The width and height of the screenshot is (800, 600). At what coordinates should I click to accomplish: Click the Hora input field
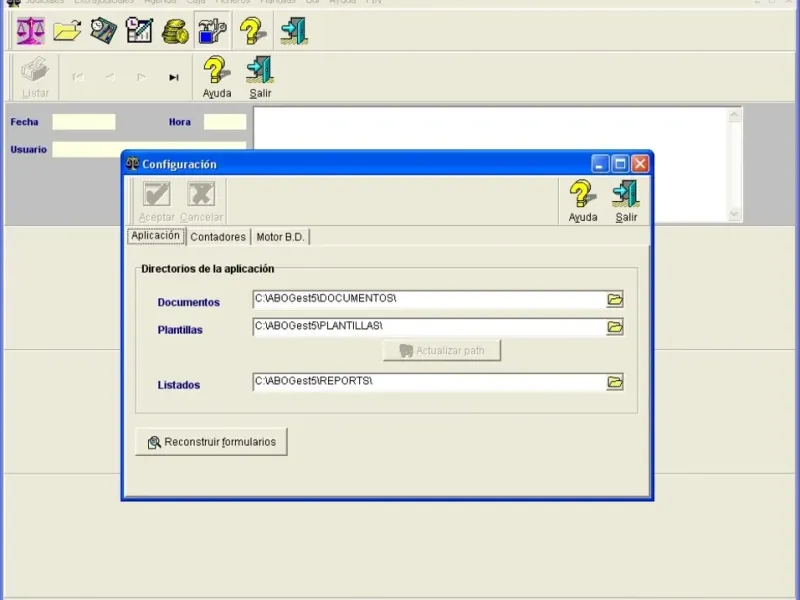(x=225, y=122)
